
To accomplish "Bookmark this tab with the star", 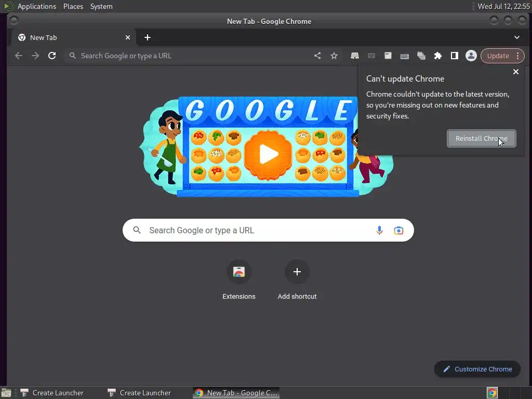I will click(334, 56).
